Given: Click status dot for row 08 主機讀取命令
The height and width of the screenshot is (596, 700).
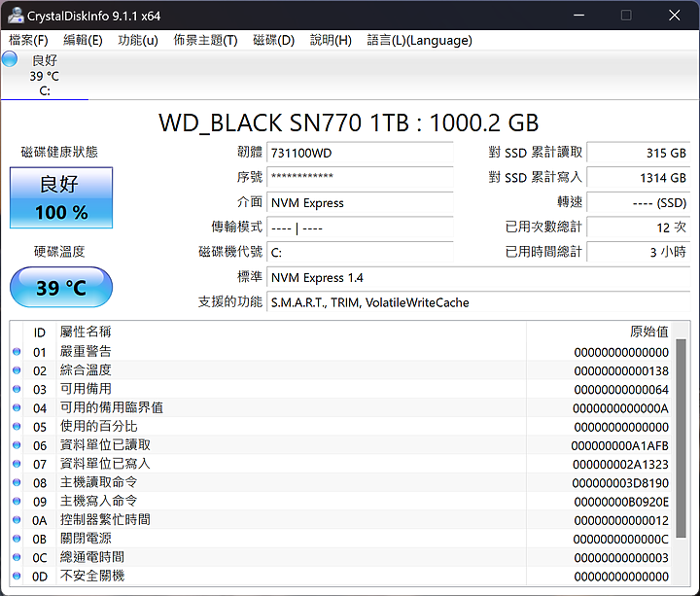Looking at the screenshot, I should click(17, 482).
